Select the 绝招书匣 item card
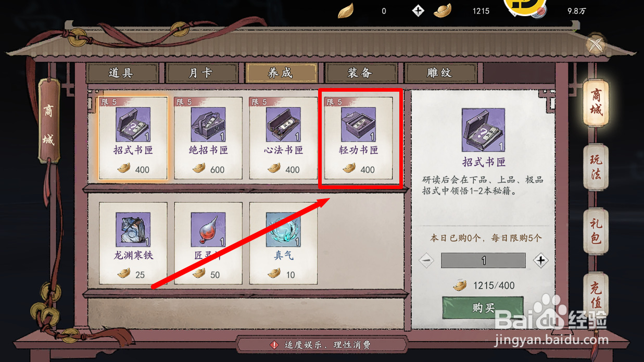This screenshot has height=362, width=644. click(x=208, y=138)
